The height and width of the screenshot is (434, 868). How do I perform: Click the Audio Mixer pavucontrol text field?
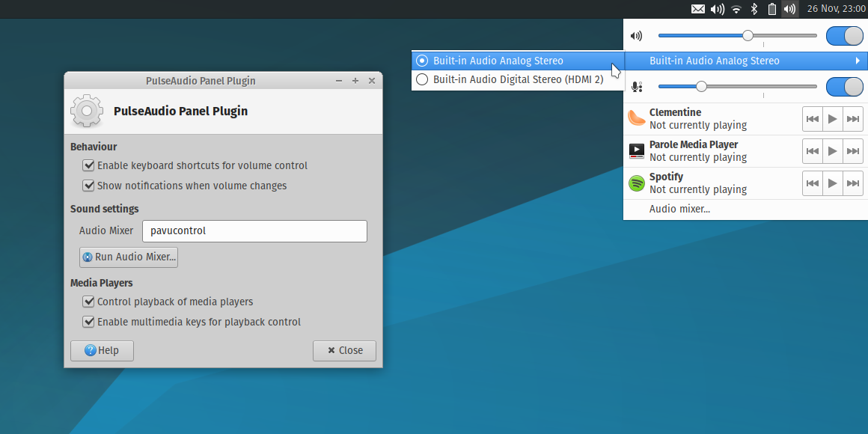(x=254, y=231)
